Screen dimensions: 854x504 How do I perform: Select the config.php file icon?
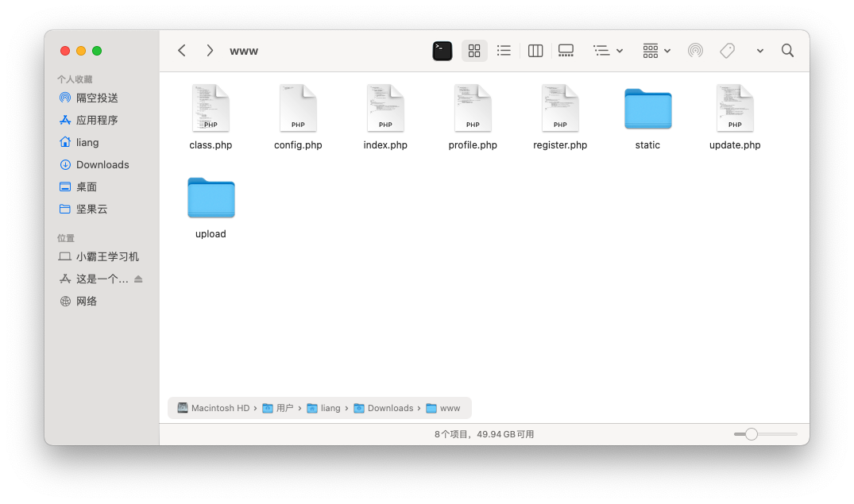click(x=298, y=108)
